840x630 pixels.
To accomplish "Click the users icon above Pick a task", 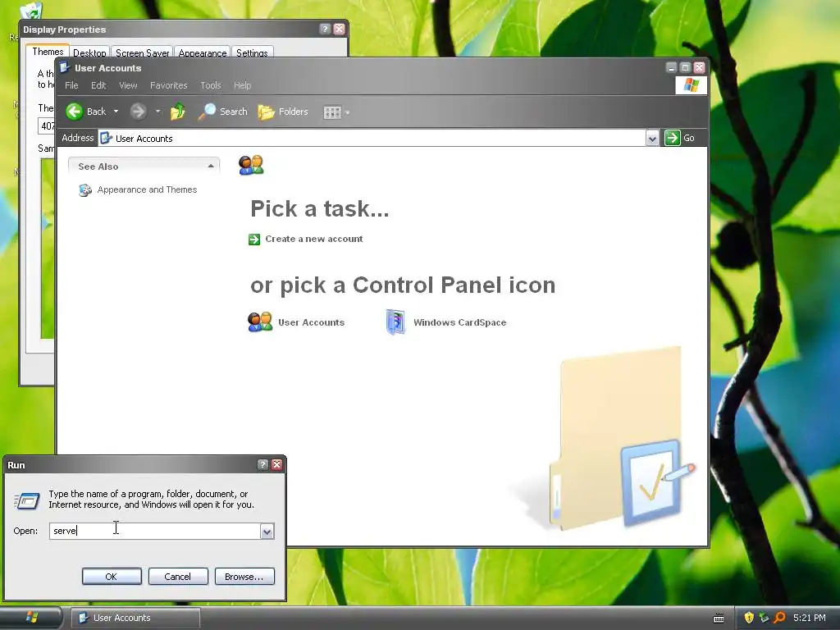I will click(251, 165).
